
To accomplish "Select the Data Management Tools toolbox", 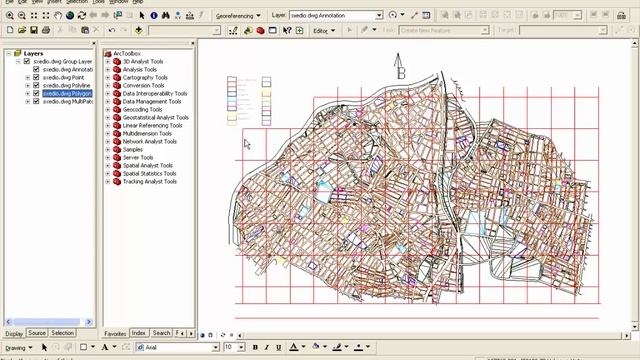I will (x=152, y=101).
